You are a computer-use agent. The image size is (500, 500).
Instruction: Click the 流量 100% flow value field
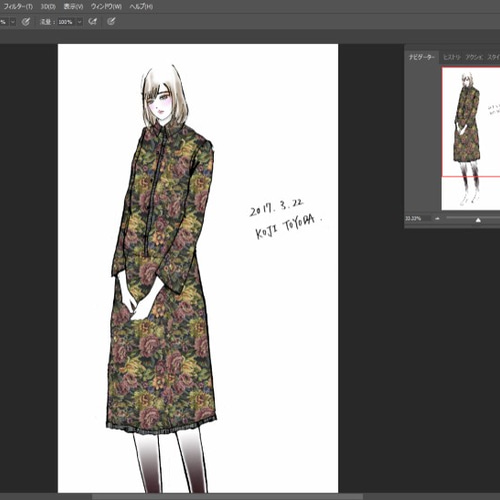point(66,22)
